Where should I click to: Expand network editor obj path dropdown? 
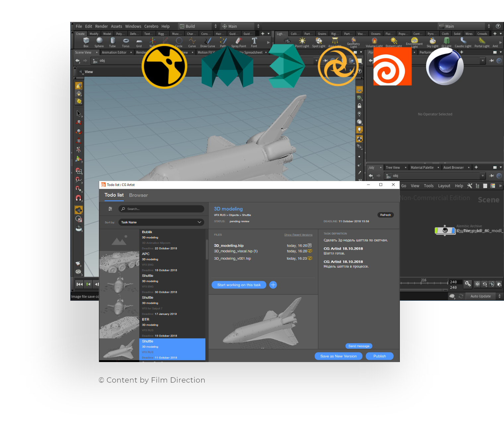(x=483, y=176)
